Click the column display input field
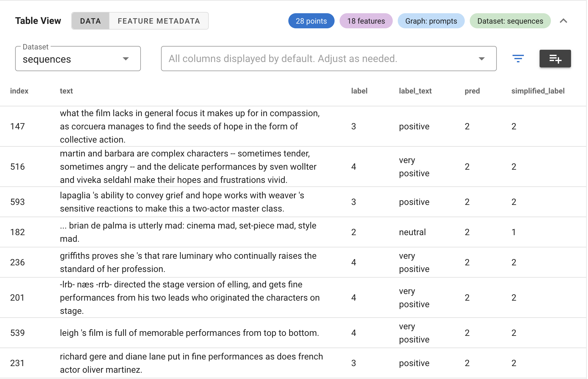Image resolution: width=588 pixels, height=379 pixels. point(314,59)
